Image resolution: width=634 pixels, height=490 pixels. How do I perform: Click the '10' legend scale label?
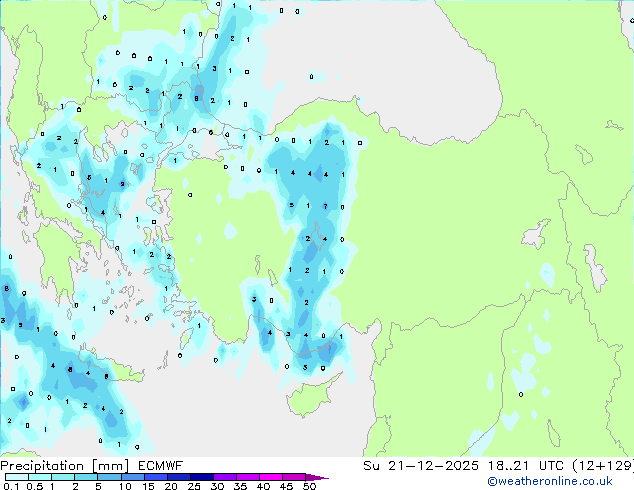pyautogui.click(x=125, y=486)
